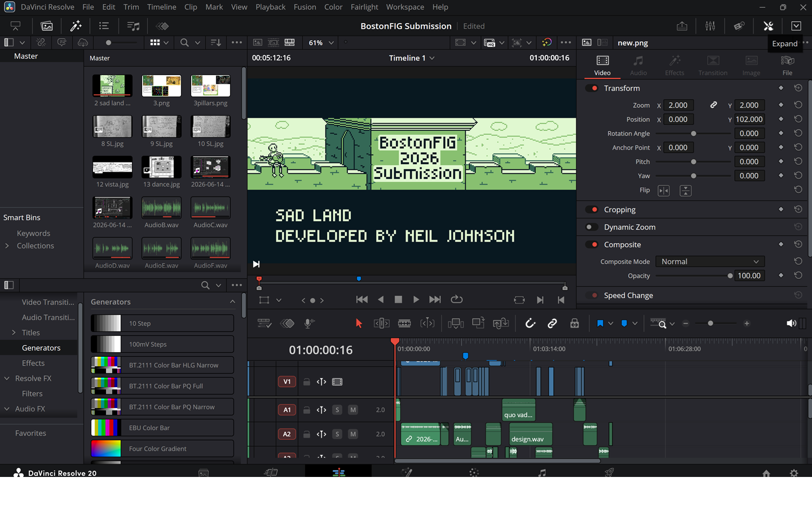Open Project Settings gear icon
Image resolution: width=812 pixels, height=508 pixels.
(x=794, y=473)
